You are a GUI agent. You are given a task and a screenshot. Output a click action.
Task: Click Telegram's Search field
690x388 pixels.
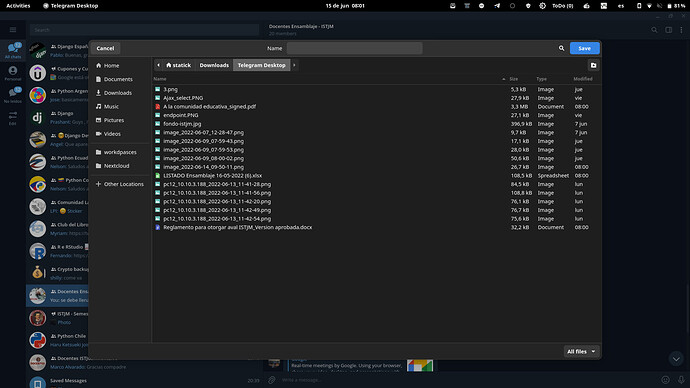(x=144, y=30)
